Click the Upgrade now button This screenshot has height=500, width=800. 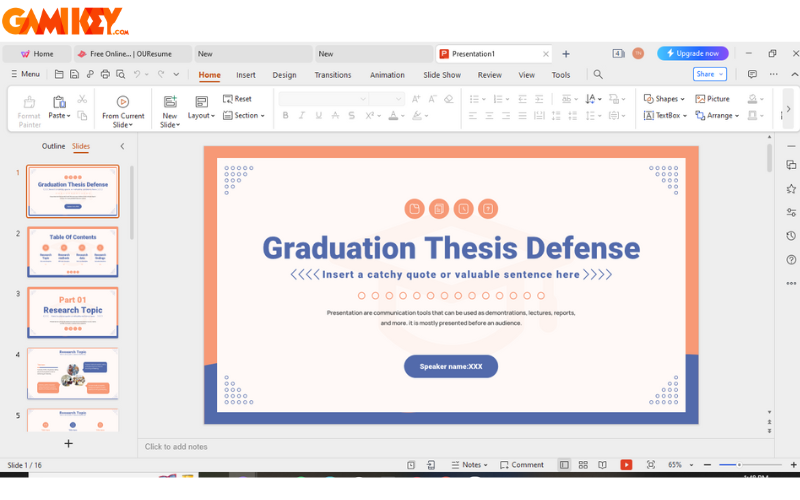pos(692,53)
